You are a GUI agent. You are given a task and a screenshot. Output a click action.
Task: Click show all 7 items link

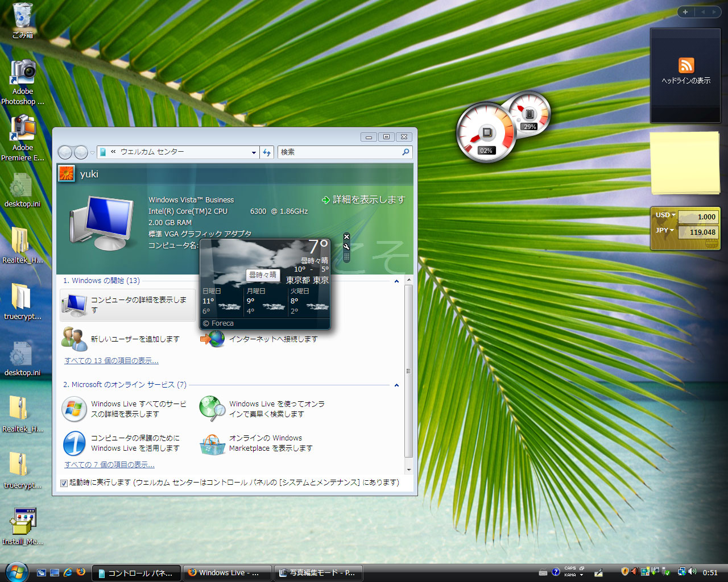point(109,465)
